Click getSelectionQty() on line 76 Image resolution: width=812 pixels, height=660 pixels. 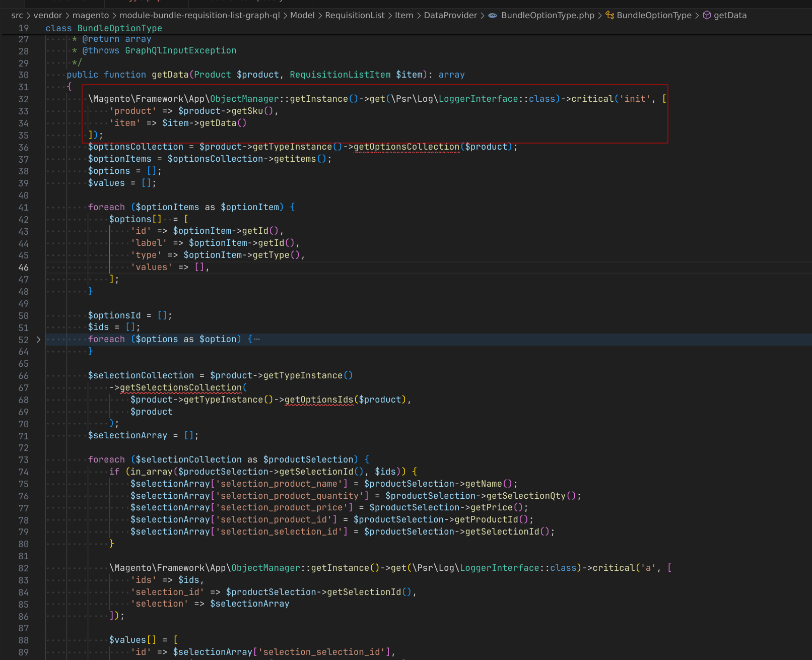531,496
